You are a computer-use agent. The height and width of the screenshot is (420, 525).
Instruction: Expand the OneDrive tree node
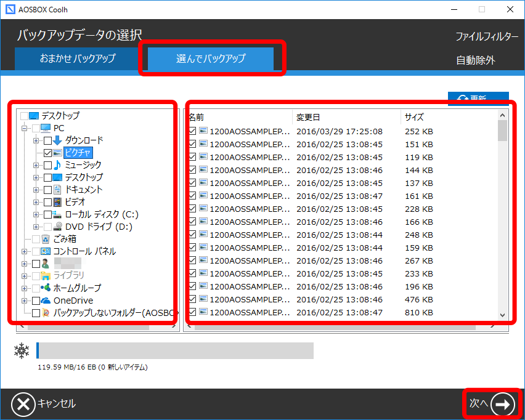click(25, 301)
